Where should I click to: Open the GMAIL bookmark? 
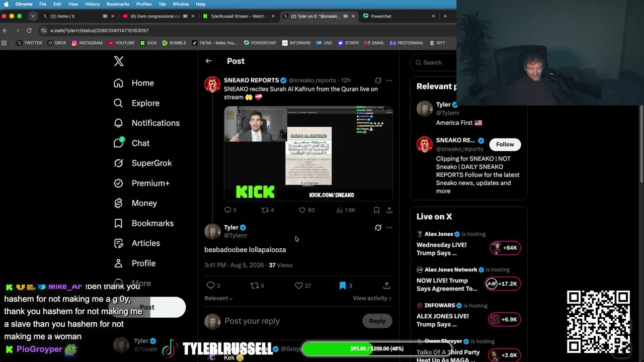pyautogui.click(x=374, y=43)
